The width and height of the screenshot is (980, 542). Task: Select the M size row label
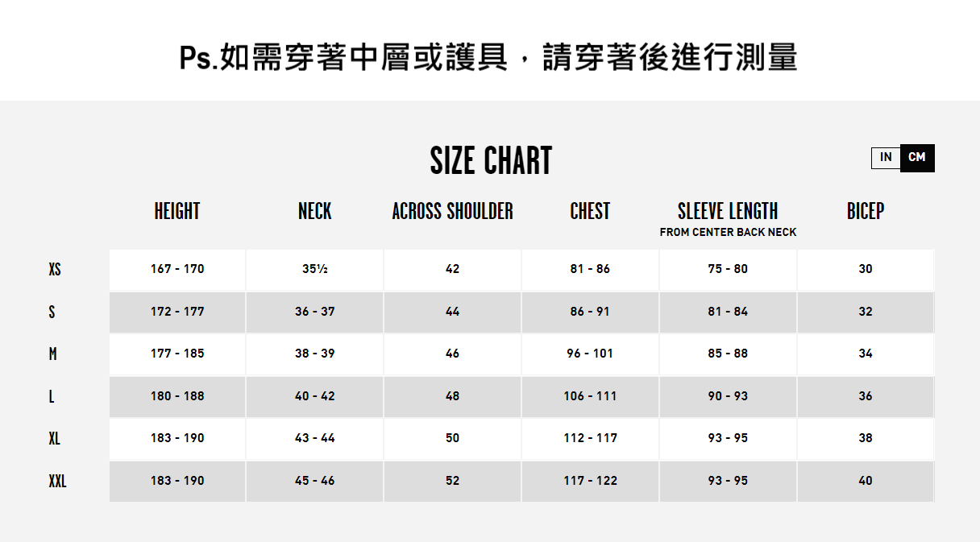tap(52, 354)
